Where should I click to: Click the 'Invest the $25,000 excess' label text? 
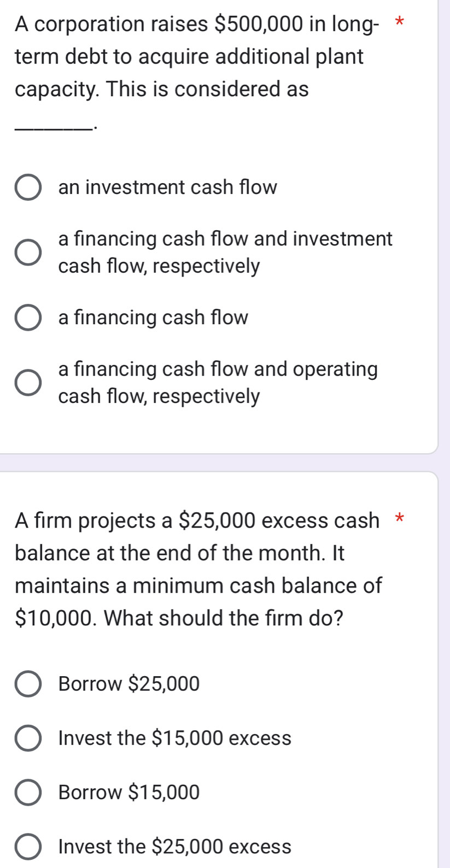pyautogui.click(x=174, y=847)
